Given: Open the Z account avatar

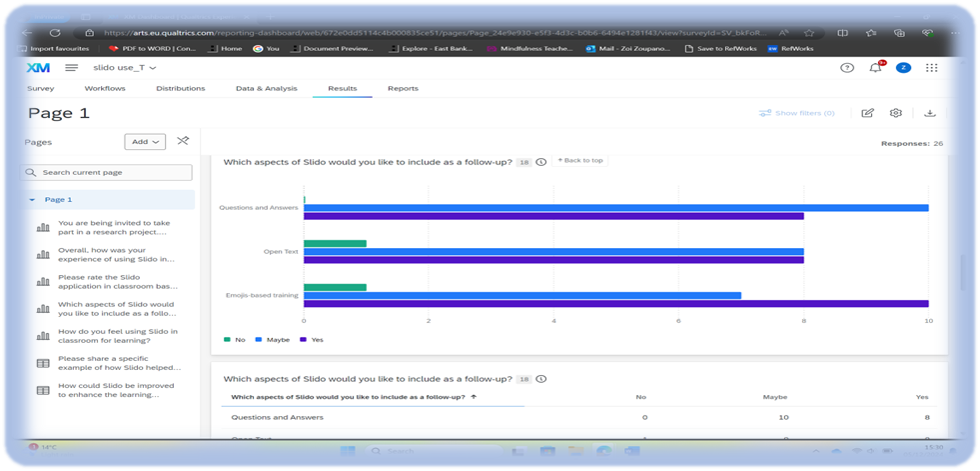Looking at the screenshot, I should [x=903, y=68].
